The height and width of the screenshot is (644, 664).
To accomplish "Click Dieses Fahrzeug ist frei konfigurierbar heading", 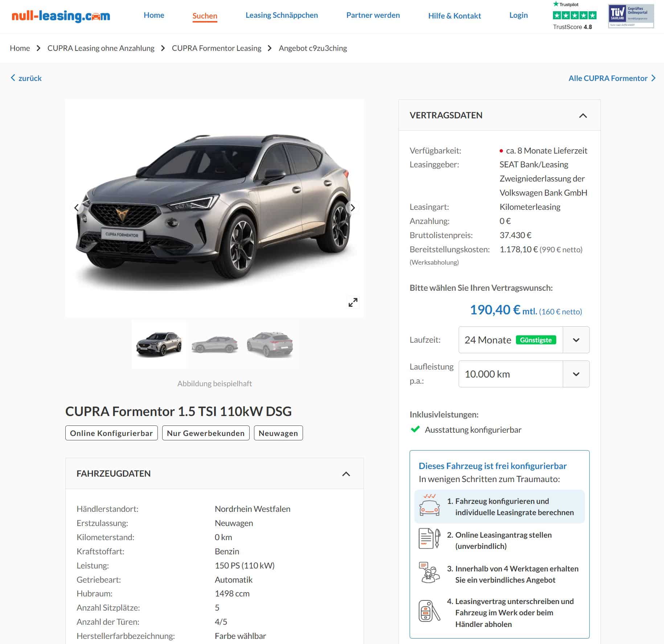I will point(492,466).
